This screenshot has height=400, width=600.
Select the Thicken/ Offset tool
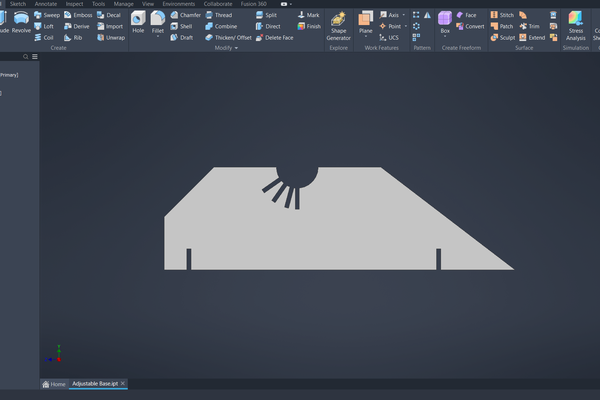click(x=228, y=38)
